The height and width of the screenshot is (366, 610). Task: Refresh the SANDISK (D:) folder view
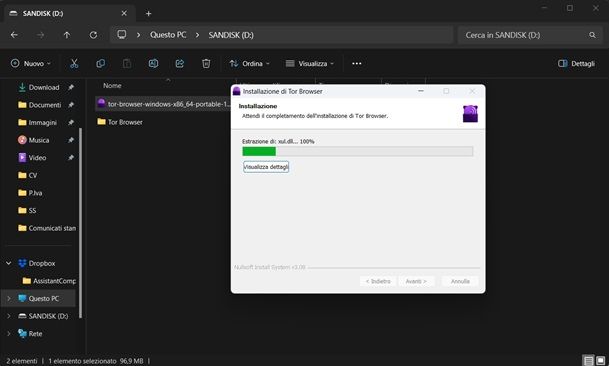[x=93, y=35]
